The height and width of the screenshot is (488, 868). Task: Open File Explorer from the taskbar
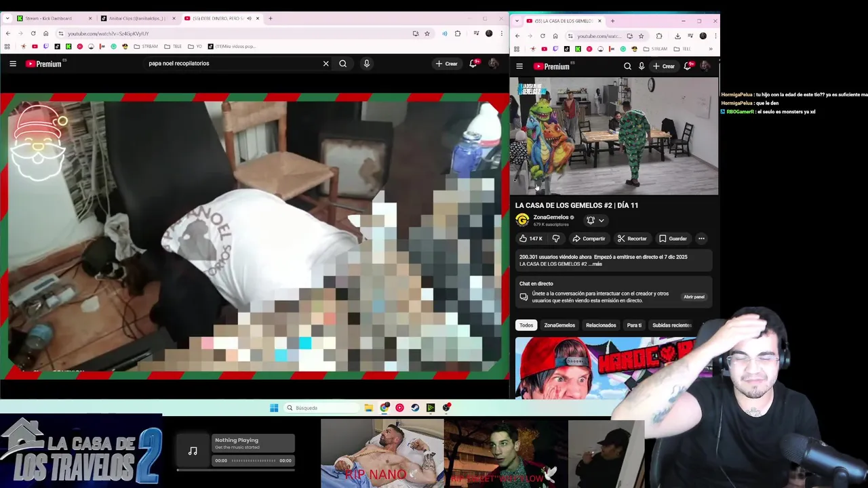point(368,408)
